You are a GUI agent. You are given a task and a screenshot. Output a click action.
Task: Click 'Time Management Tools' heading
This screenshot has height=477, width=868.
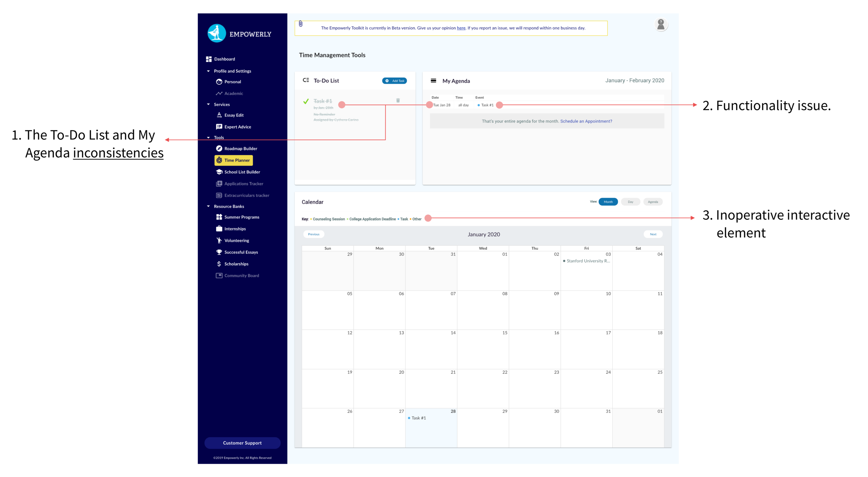click(332, 55)
